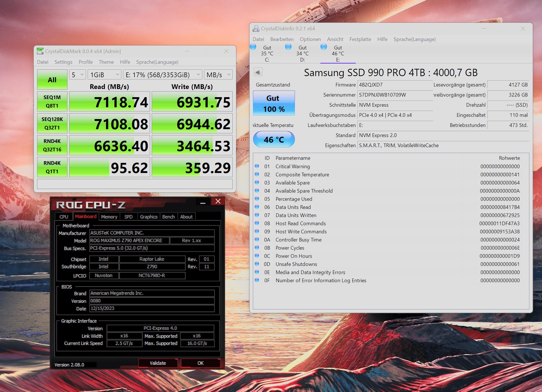542x392 pixels.
Task: Click the BIOS Version field 0080
Action: 152,301
